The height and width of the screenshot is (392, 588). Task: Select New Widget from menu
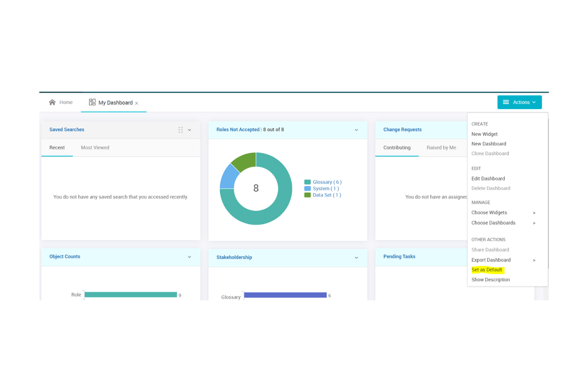click(x=484, y=134)
